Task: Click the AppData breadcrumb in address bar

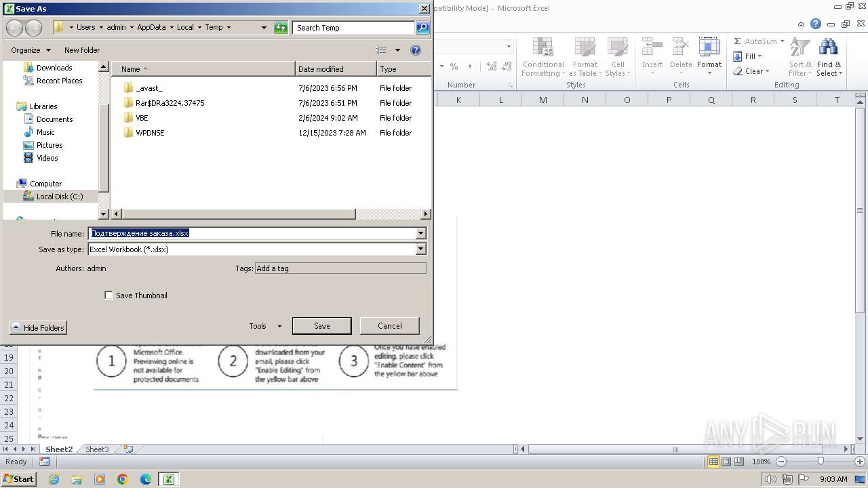Action: point(151,28)
